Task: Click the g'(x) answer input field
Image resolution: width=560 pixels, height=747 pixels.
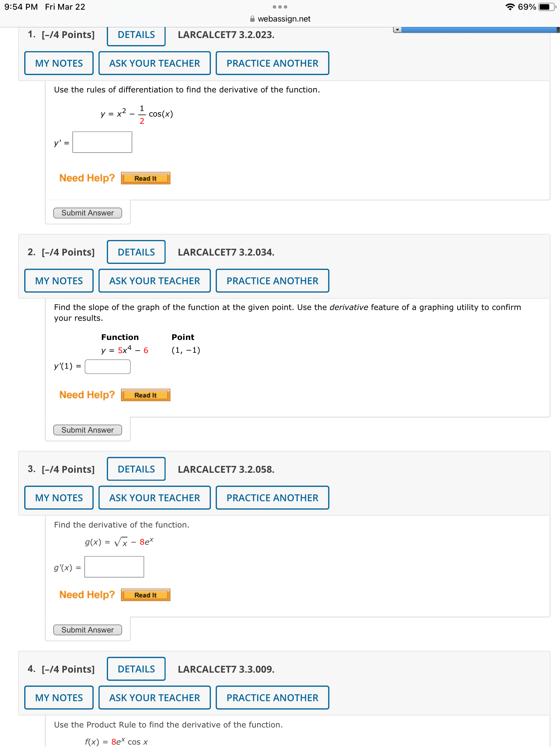Action: pos(114,567)
